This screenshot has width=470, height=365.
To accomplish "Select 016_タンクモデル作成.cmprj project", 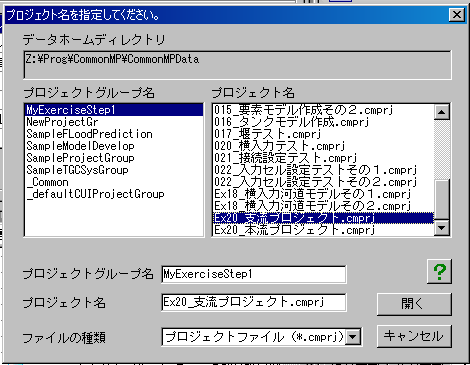I will click(323, 122).
